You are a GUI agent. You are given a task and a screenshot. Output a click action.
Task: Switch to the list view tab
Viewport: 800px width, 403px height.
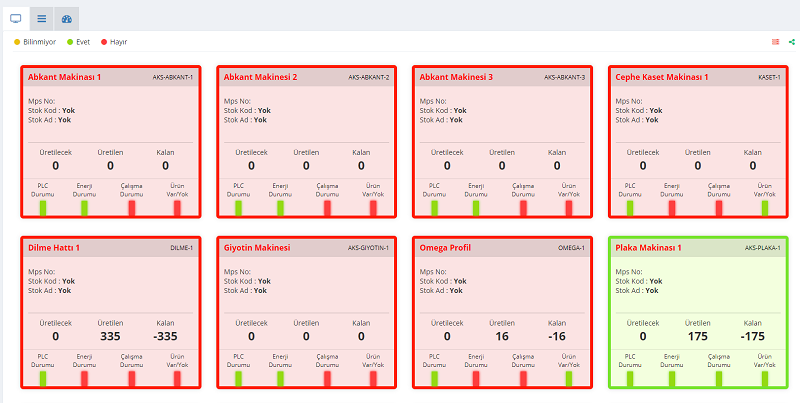point(41,18)
